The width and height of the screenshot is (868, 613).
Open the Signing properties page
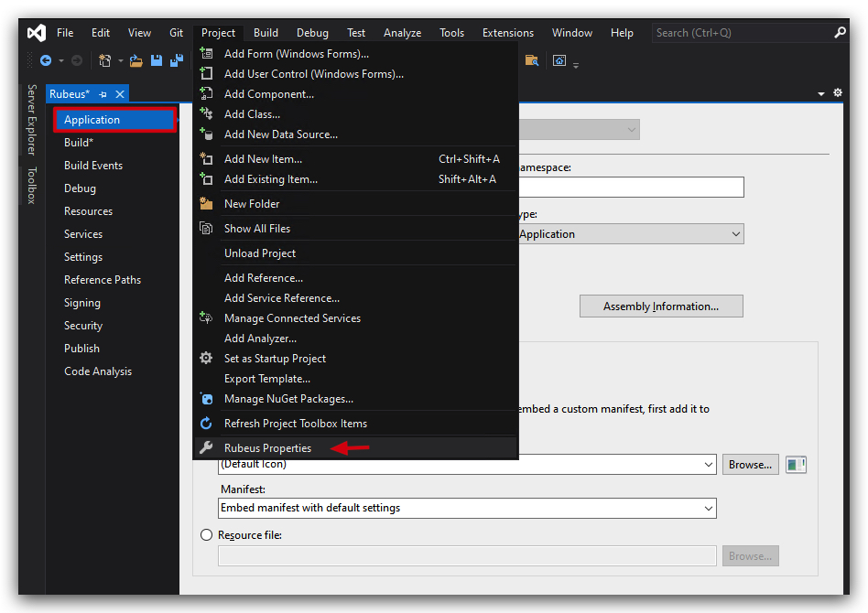tap(81, 303)
